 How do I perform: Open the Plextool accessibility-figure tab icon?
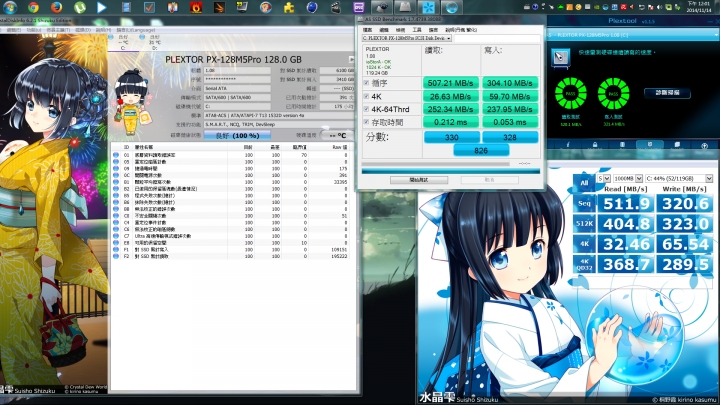coord(704,146)
